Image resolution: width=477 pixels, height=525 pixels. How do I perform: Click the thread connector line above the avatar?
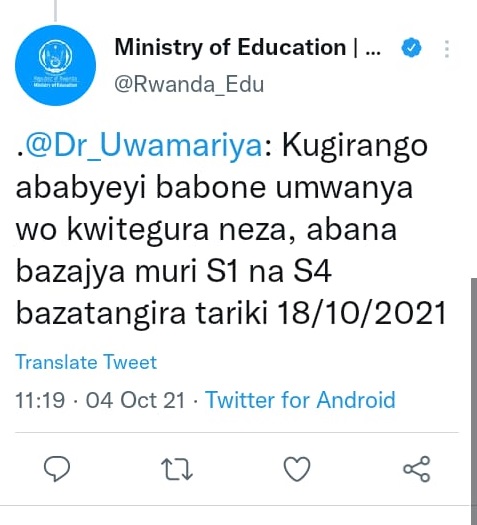(56, 11)
